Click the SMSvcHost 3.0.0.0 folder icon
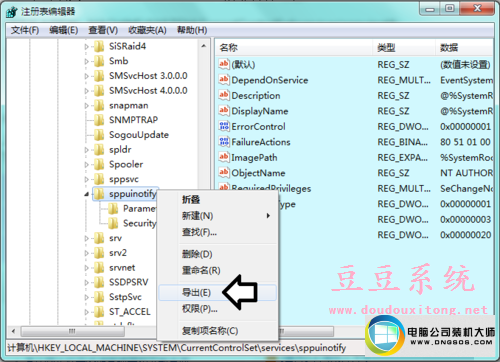 pyautogui.click(x=99, y=76)
